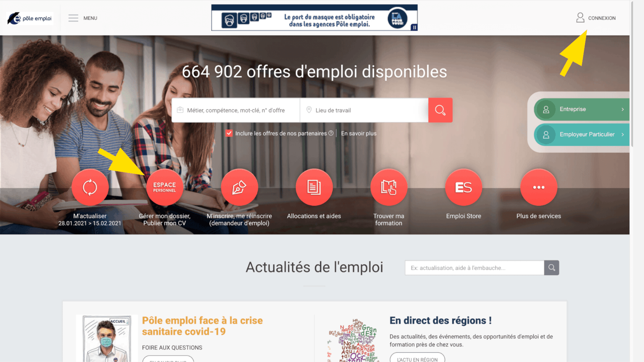Click the M'inscrire pen icon
644x362 pixels.
239,187
